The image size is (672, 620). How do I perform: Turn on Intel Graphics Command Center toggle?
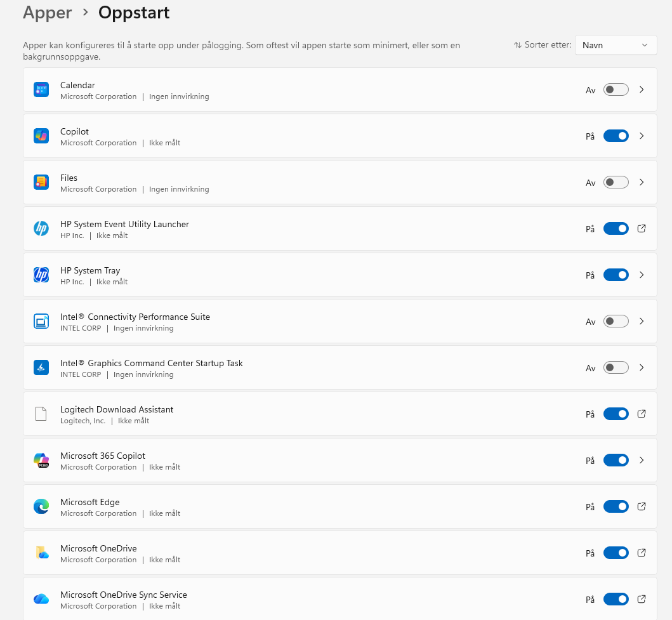(616, 367)
